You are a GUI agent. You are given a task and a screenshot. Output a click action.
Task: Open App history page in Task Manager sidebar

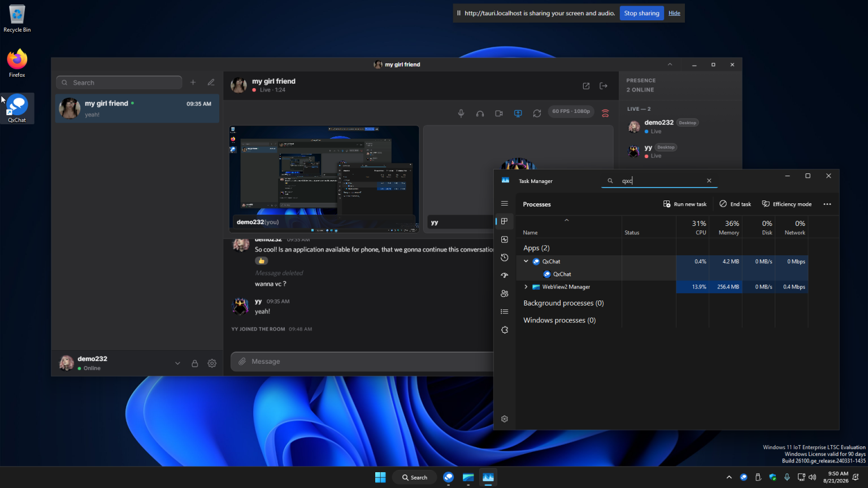point(505,258)
